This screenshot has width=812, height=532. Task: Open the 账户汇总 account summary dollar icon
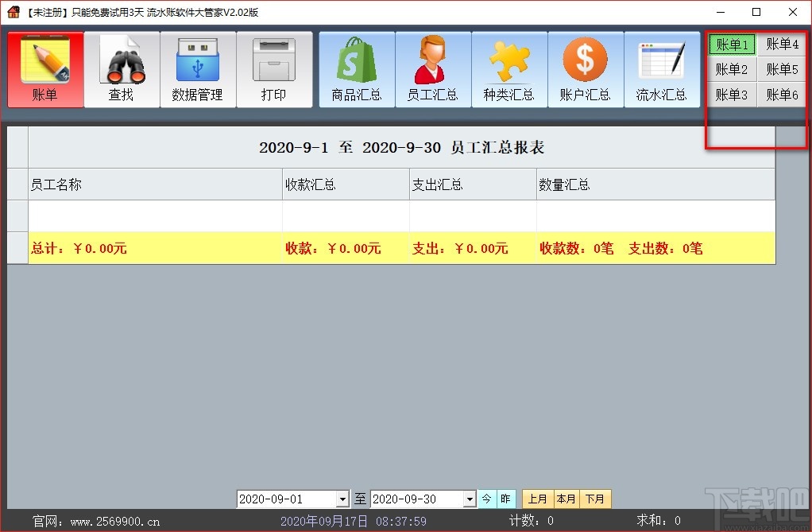coord(586,68)
